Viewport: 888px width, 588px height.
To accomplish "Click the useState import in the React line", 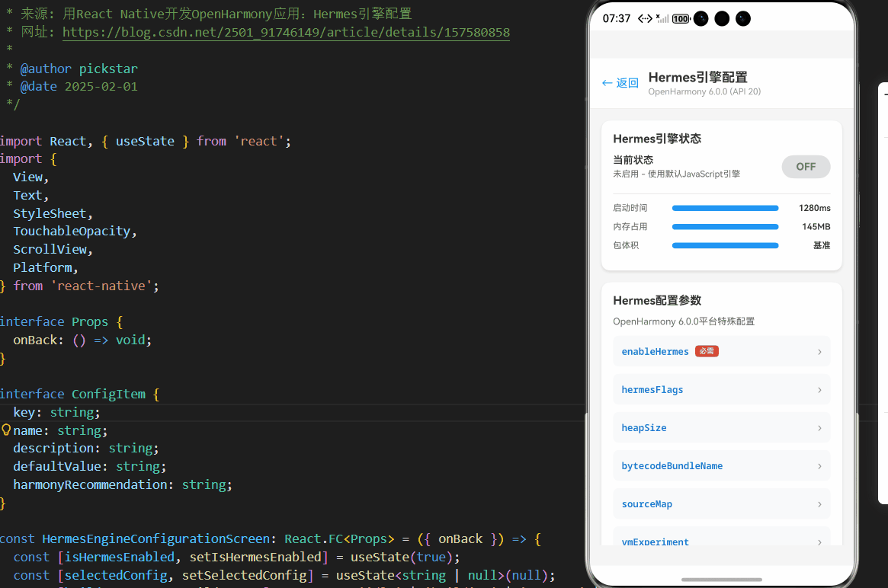I will [145, 141].
